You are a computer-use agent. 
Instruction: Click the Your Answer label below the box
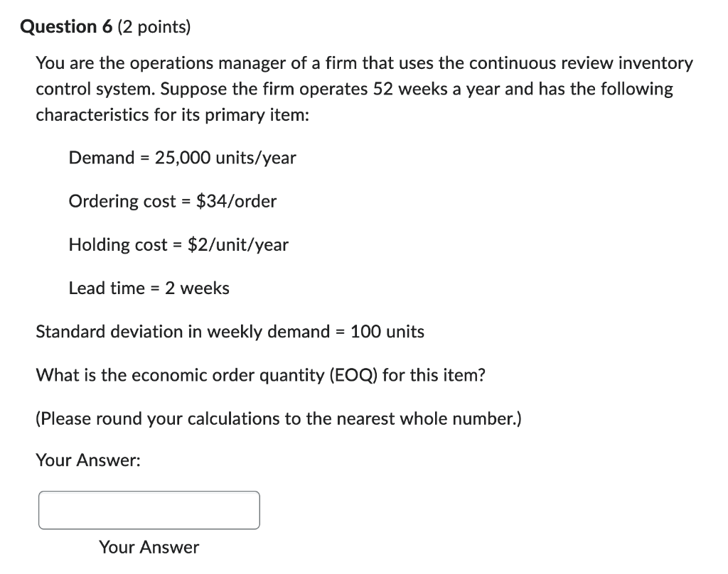(x=149, y=547)
